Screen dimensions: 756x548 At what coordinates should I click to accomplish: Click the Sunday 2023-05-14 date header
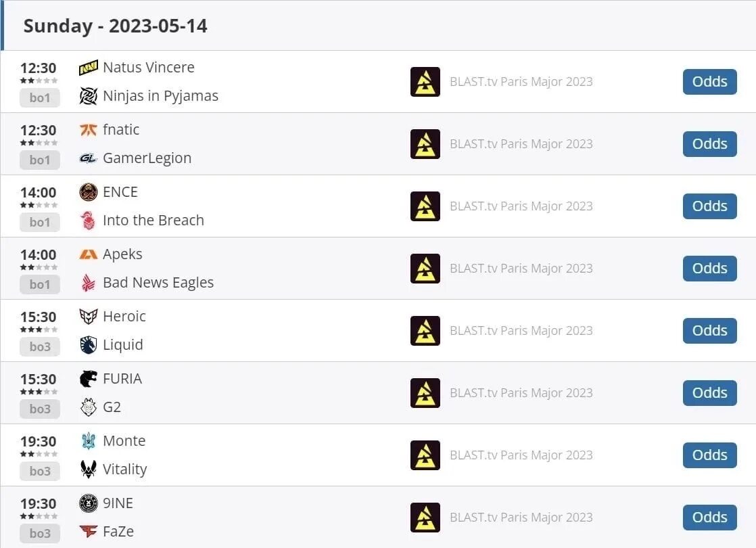[115, 26]
